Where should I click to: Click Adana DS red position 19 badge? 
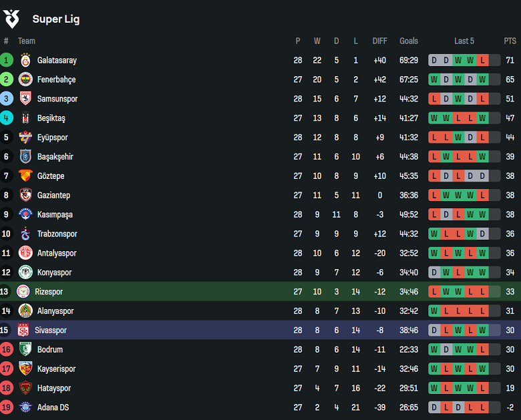click(6, 407)
